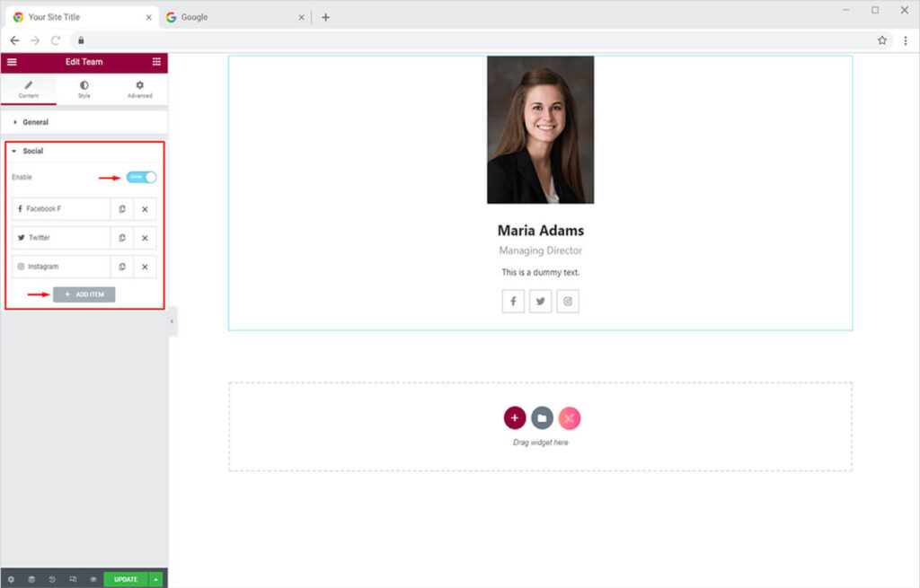Switch to the Advanced tab
920x588 pixels.
pos(139,90)
